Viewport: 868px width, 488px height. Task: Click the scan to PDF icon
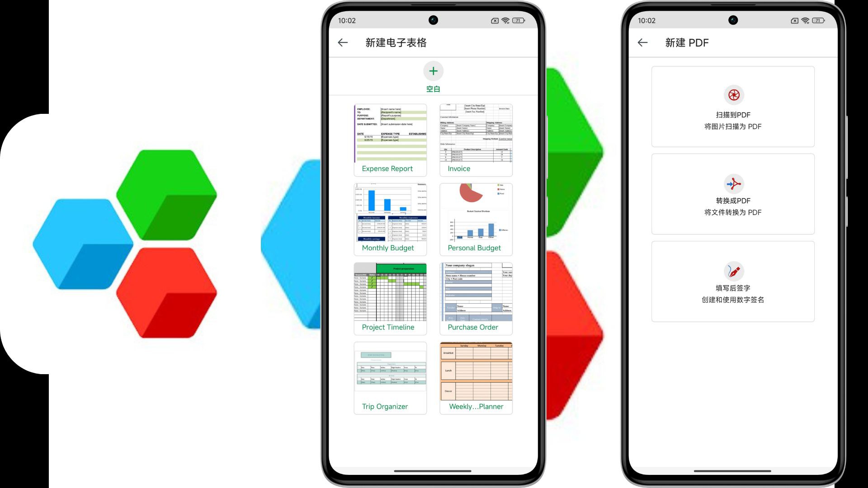(x=733, y=94)
